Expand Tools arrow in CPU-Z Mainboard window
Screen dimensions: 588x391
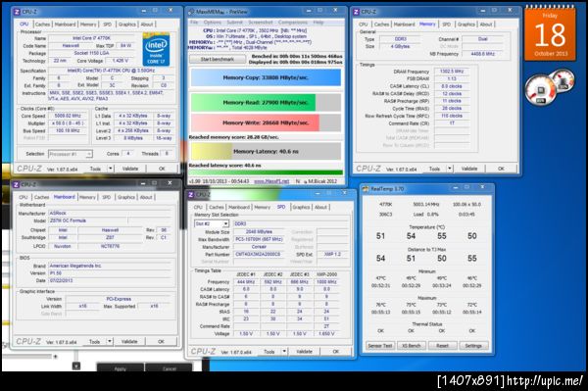pos(110,342)
